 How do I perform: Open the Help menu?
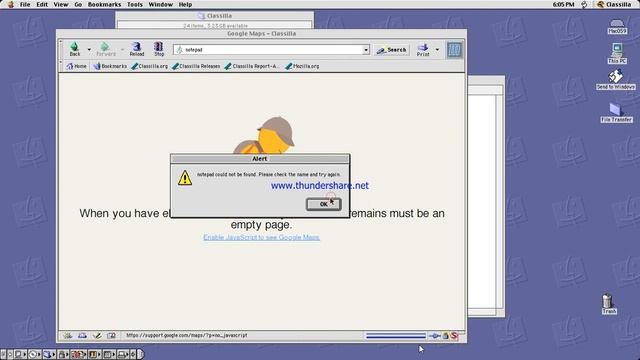185,4
